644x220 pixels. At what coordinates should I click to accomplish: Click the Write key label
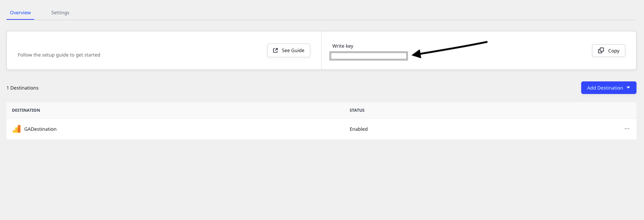click(343, 46)
